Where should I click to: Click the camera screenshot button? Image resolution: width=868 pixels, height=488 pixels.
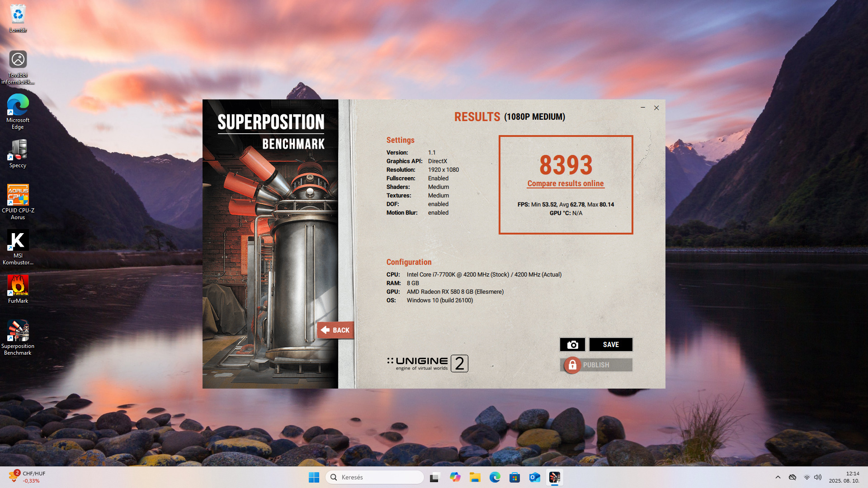tap(572, 345)
